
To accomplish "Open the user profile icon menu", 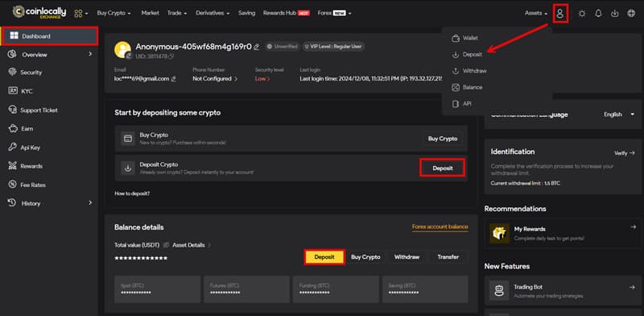I will (560, 13).
